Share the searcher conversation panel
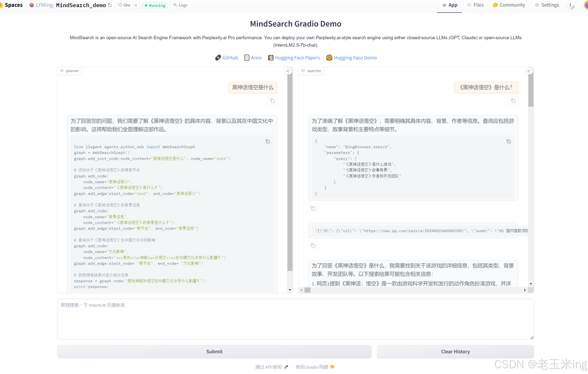This screenshot has width=588, height=374. pos(529,71)
